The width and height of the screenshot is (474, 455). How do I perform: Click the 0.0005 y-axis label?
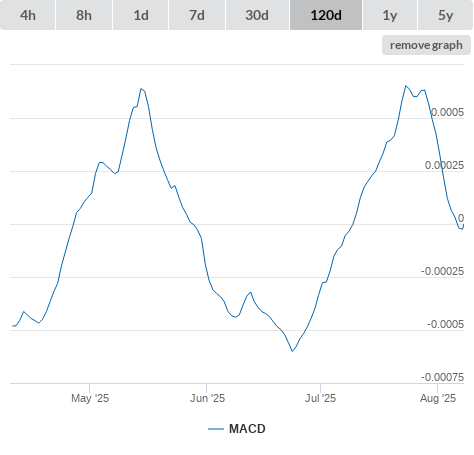(447, 112)
